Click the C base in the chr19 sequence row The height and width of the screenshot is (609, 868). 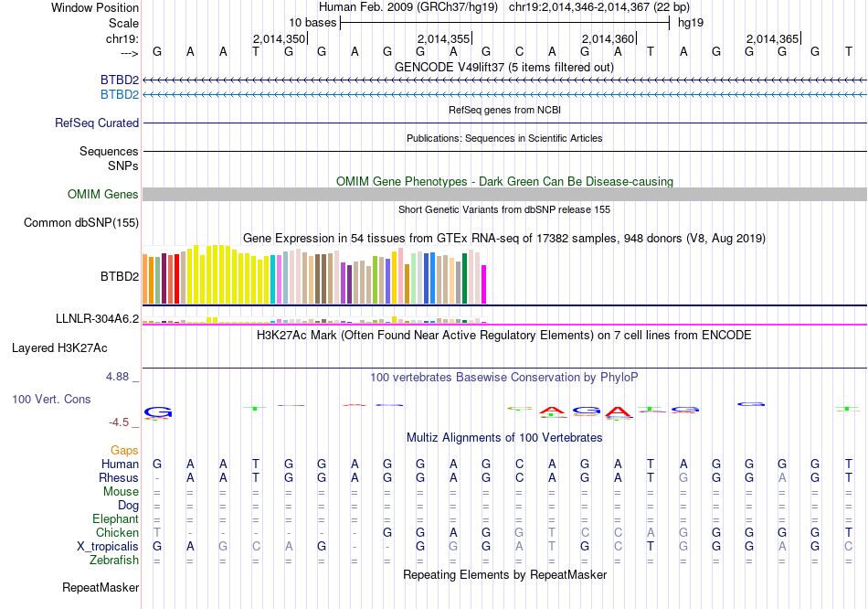tap(519, 52)
